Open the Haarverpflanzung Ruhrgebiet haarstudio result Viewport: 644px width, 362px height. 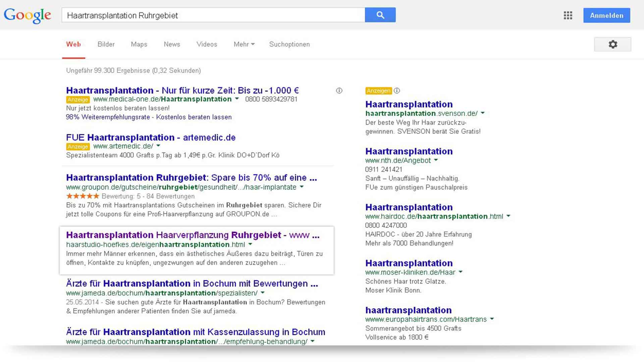pyautogui.click(x=193, y=235)
